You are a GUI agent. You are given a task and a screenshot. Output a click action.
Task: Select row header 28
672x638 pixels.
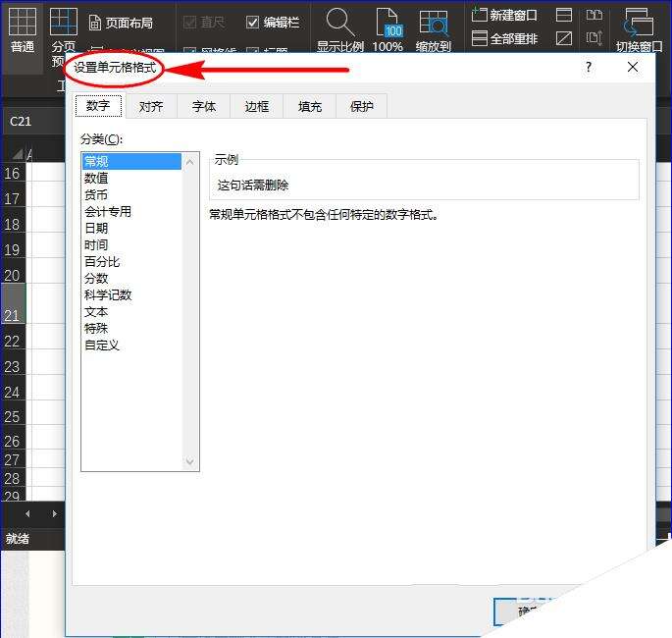(x=13, y=478)
